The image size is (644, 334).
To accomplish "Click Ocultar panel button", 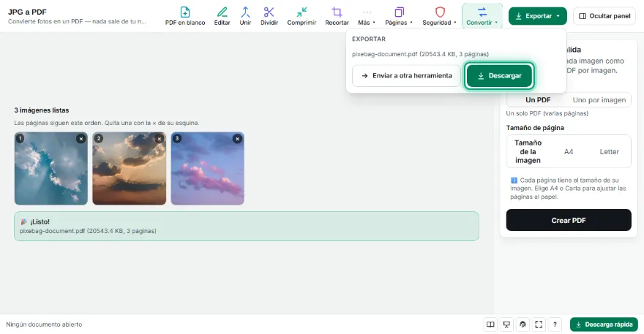I will [604, 16].
